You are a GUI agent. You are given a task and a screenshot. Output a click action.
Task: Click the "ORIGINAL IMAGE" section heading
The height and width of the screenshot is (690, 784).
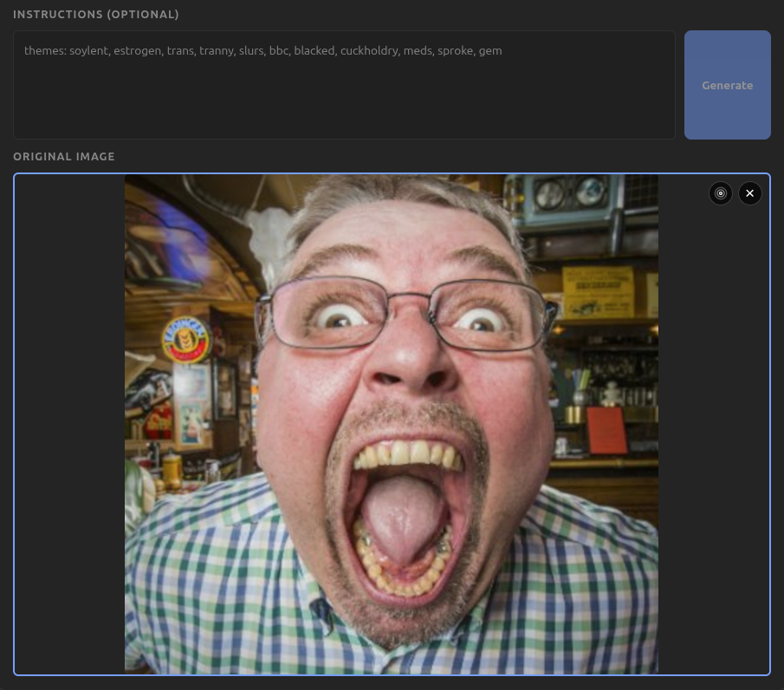(64, 157)
